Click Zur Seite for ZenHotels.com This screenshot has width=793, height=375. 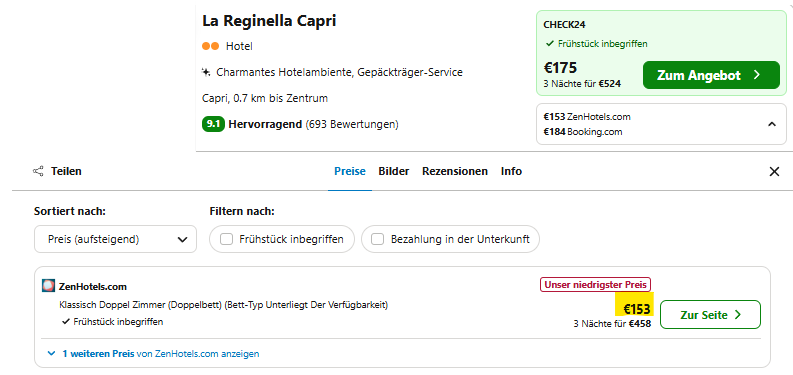[710, 315]
